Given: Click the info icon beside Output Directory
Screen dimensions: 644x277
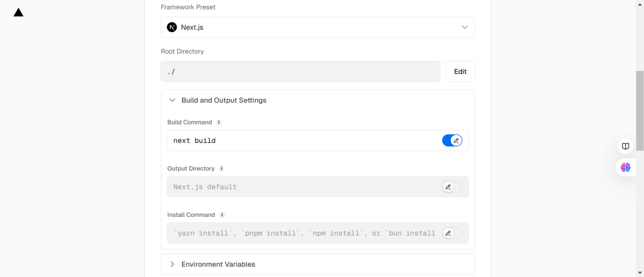Looking at the screenshot, I should pyautogui.click(x=222, y=169).
